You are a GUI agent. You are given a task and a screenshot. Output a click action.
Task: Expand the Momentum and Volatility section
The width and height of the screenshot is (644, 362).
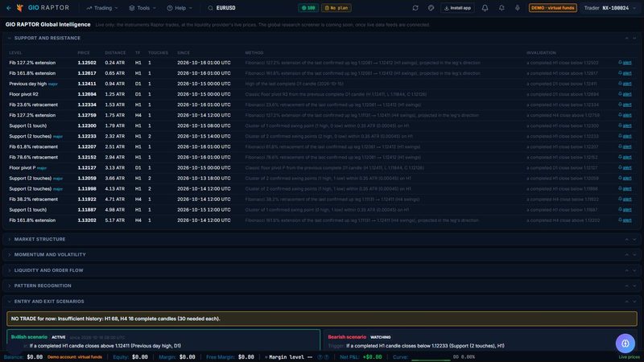click(x=9, y=255)
